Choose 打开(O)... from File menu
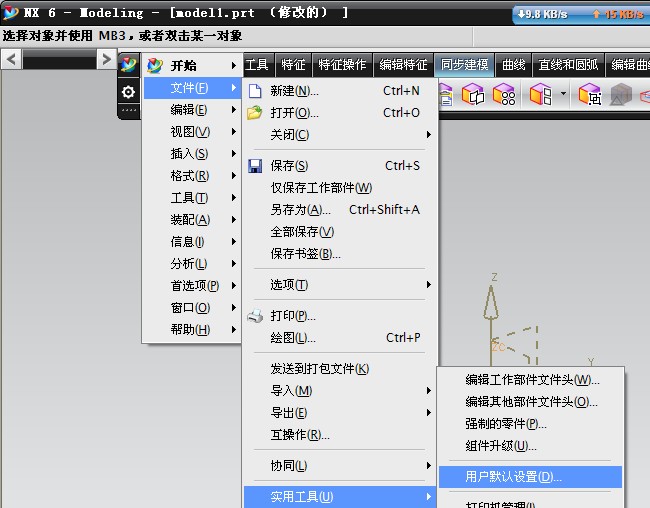 coord(340,112)
